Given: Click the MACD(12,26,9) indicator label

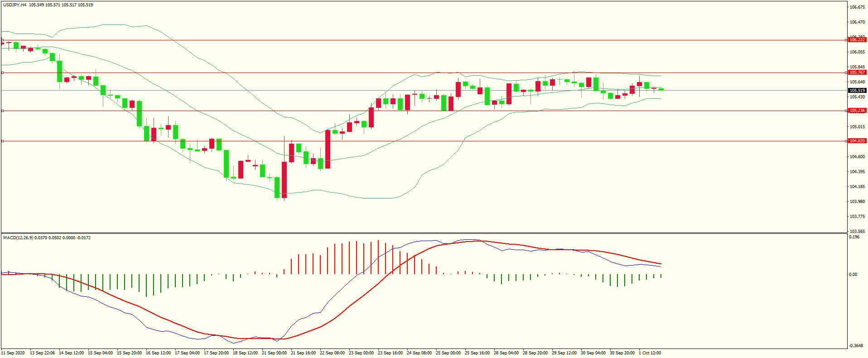Looking at the screenshot, I should click(18, 238).
